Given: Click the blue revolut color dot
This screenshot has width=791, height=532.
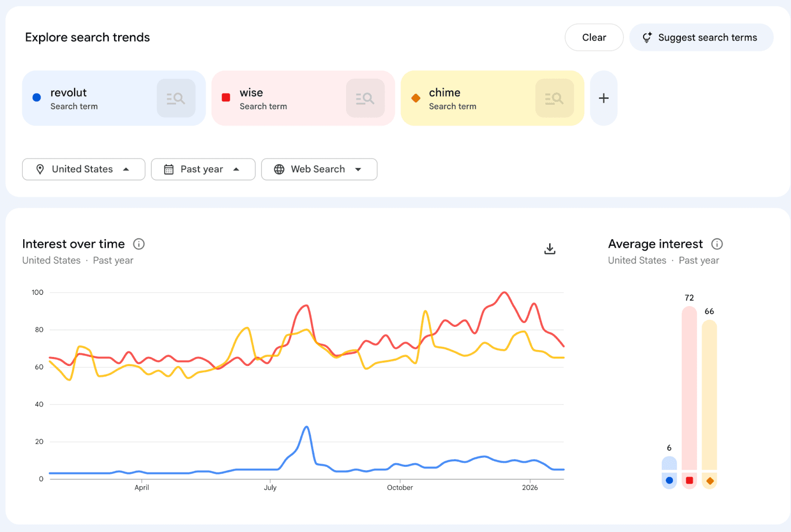Looking at the screenshot, I should tap(37, 97).
